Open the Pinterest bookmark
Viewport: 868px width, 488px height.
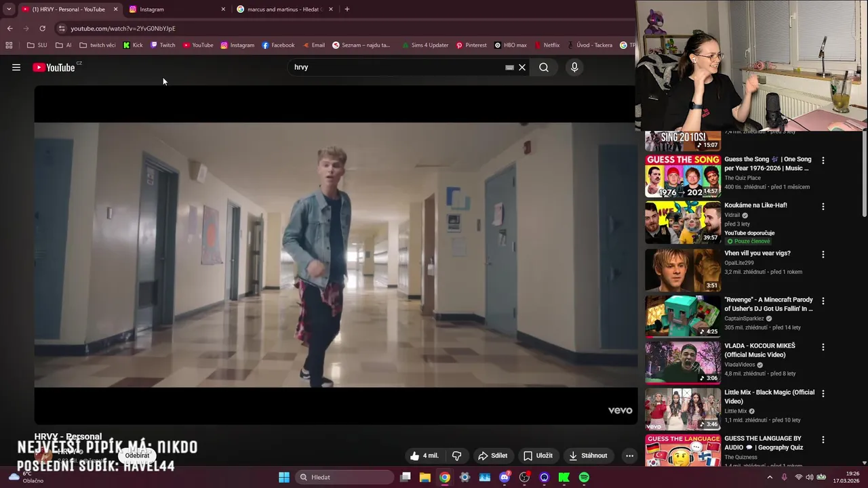tap(471, 45)
